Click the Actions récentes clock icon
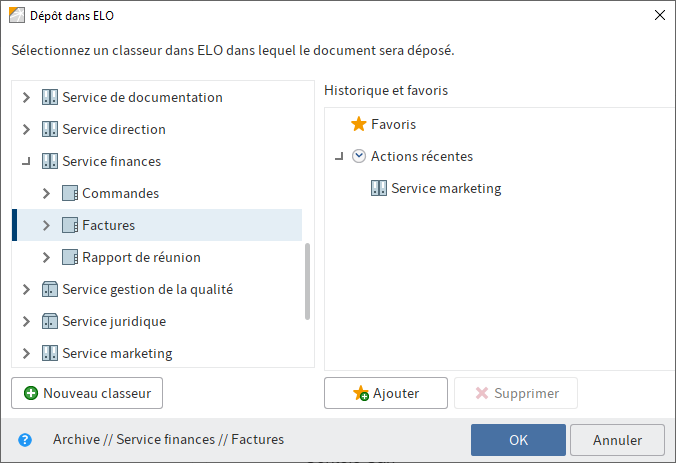Viewport: 676px width, 463px height. point(359,156)
